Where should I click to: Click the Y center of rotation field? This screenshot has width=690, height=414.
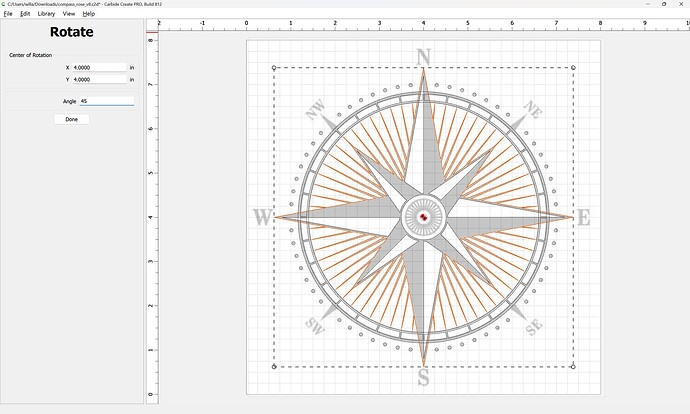(x=98, y=79)
